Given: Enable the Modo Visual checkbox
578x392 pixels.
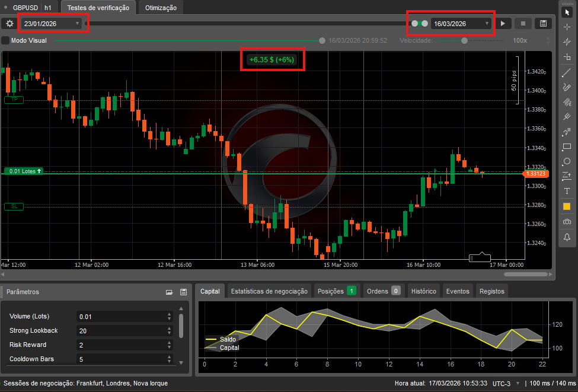Looking at the screenshot, I should (x=5, y=40).
